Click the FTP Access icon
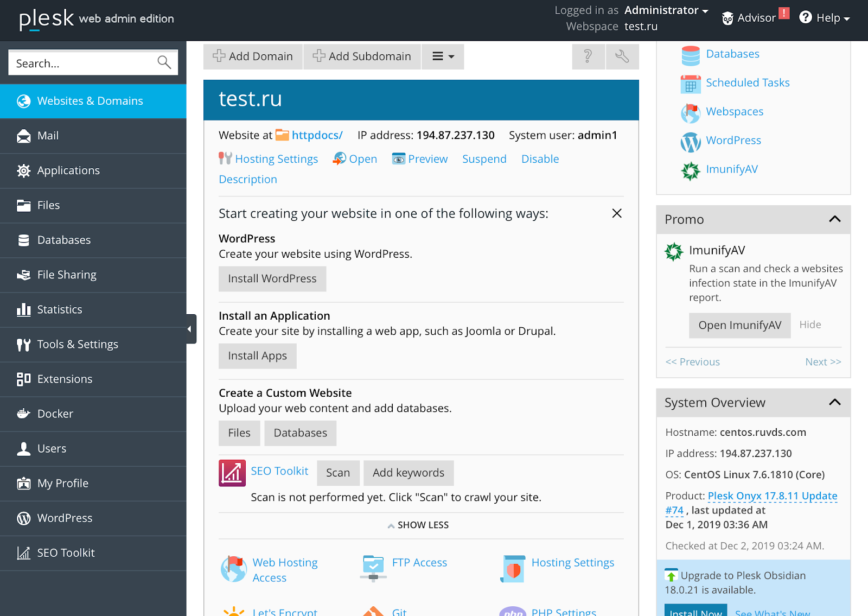 pos(373,568)
